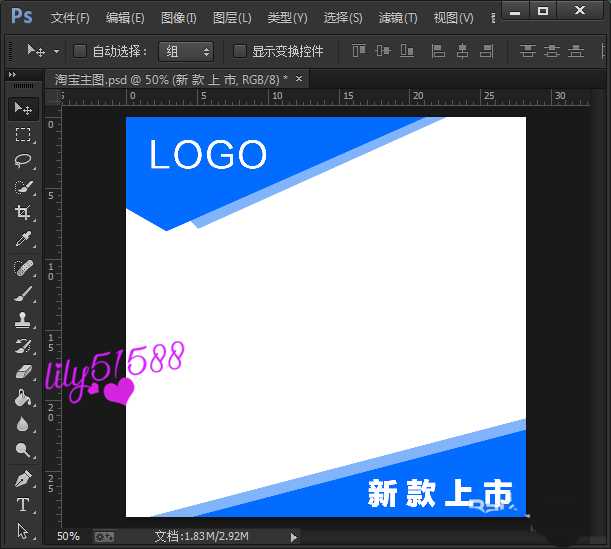This screenshot has height=549, width=611.
Task: Open the Move tool preset picker arrow
Action: pyautogui.click(x=56, y=51)
